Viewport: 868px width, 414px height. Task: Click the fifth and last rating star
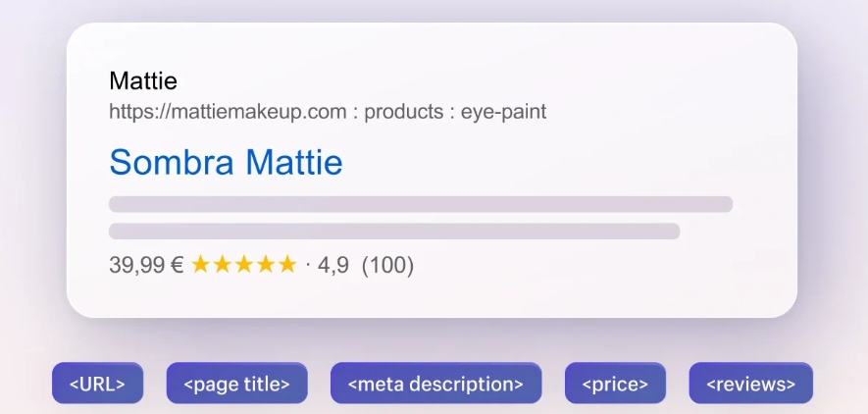click(286, 264)
